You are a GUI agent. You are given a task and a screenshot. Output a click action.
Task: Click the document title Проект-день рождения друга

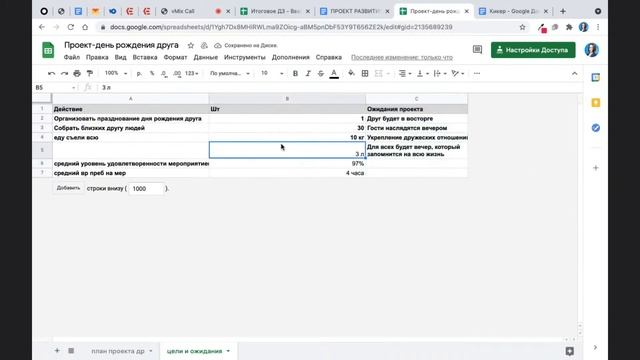pyautogui.click(x=121, y=45)
